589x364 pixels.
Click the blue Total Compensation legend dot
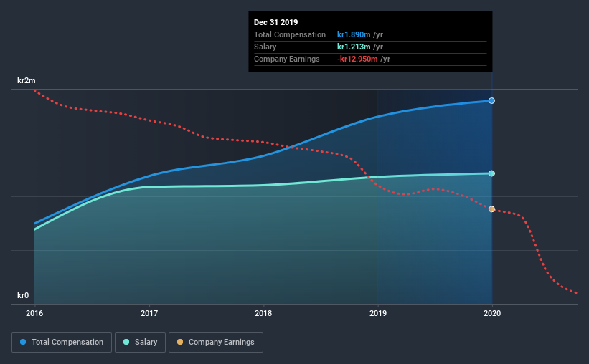[23, 342]
